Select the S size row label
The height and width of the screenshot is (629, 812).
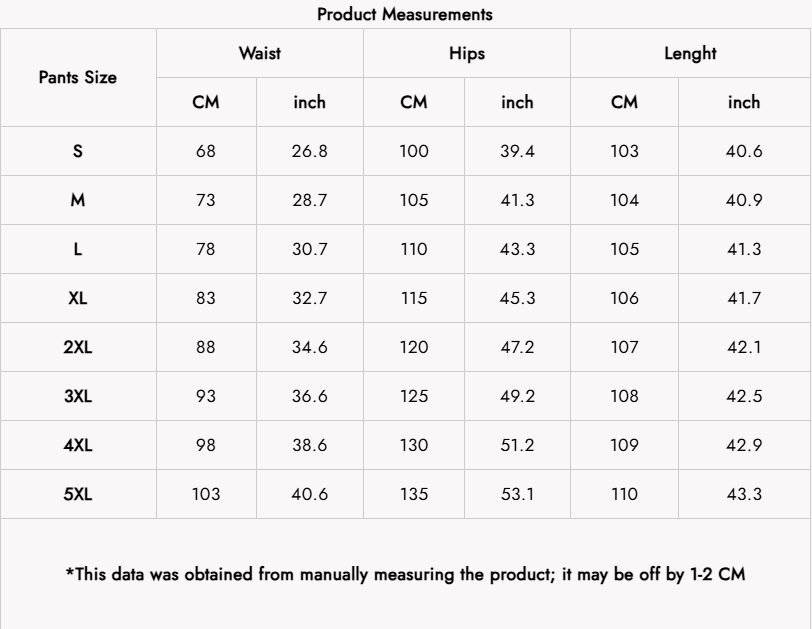tap(78, 151)
